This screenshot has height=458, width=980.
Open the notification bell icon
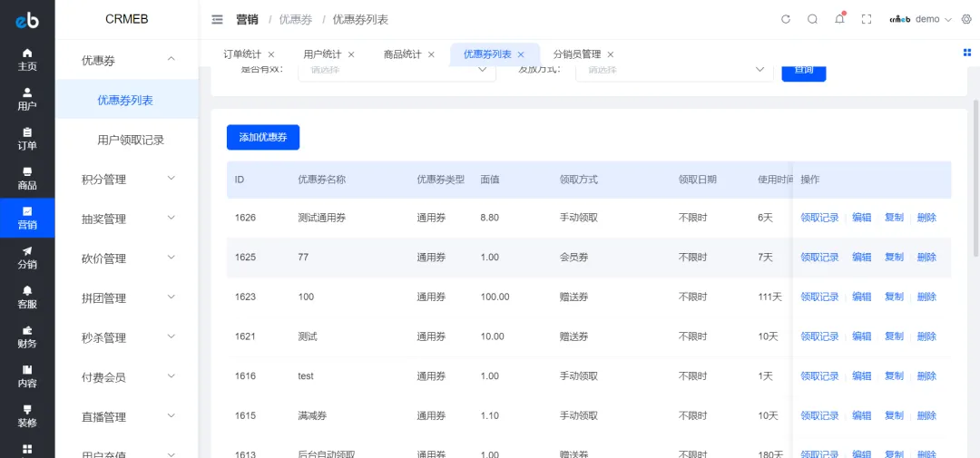point(839,19)
